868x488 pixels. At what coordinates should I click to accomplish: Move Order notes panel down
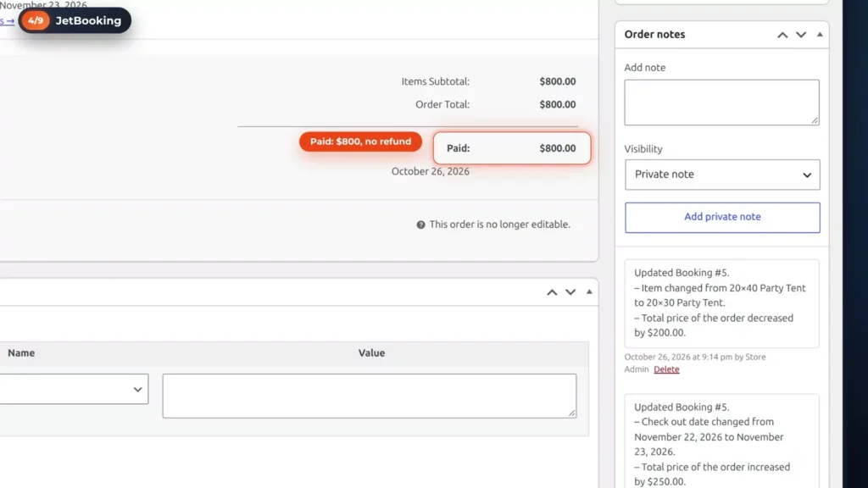pos(801,35)
